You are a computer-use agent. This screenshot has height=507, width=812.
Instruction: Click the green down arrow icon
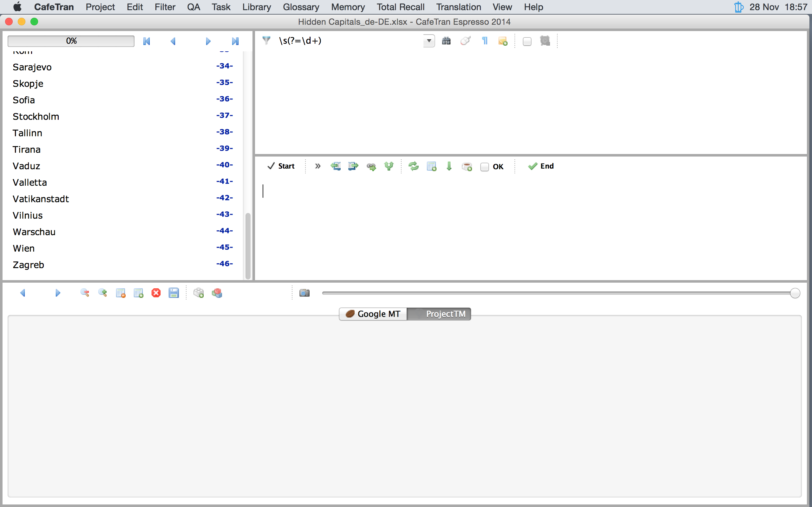(449, 166)
